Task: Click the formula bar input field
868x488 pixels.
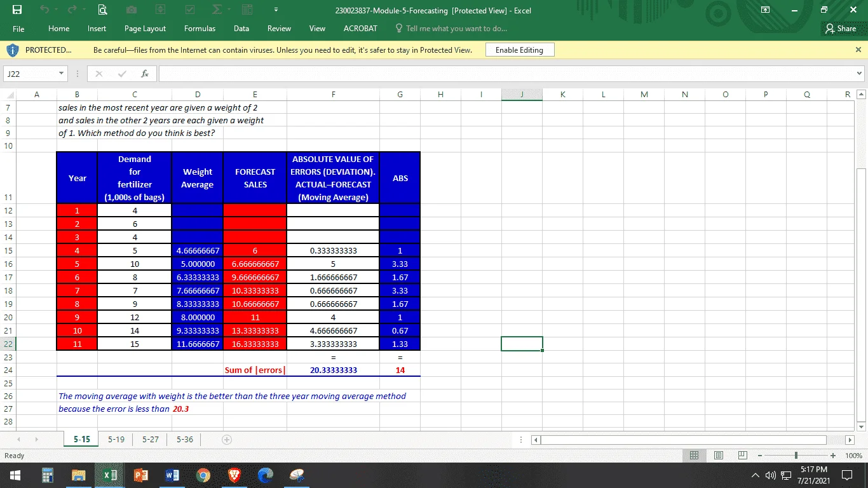Action: click(506, 74)
